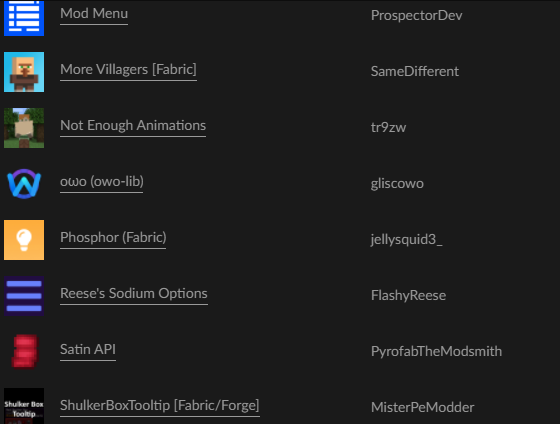Click the Phosphor lightbulb icon
Image resolution: width=560 pixels, height=424 pixels.
24,240
